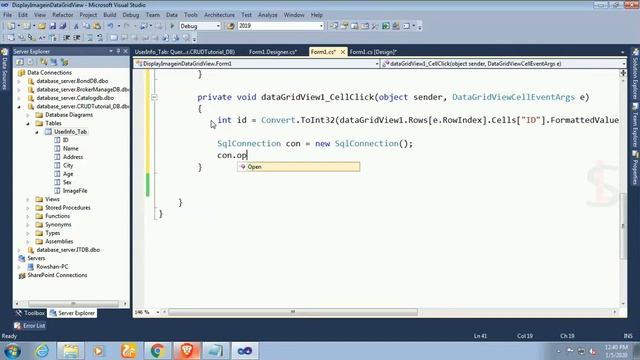Open Internet Explorer from the taskbar
This screenshot has height=360, width=640.
tap(42, 351)
